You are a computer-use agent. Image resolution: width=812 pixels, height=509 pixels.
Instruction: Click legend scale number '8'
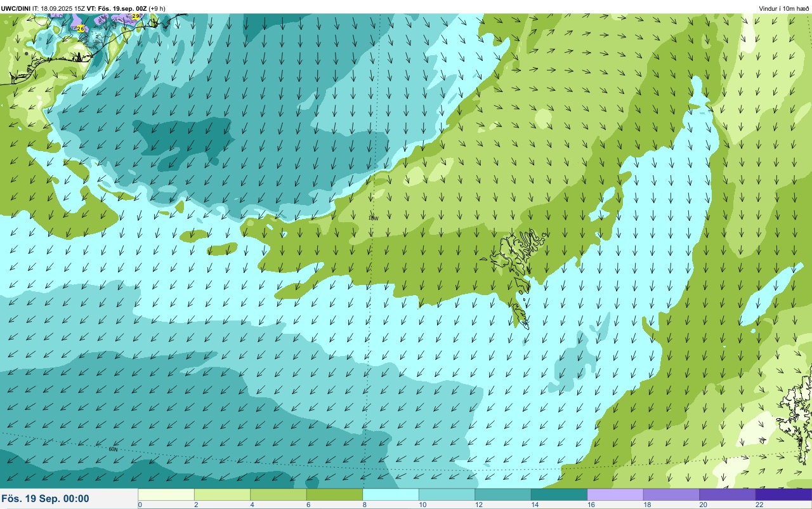tap(364, 505)
